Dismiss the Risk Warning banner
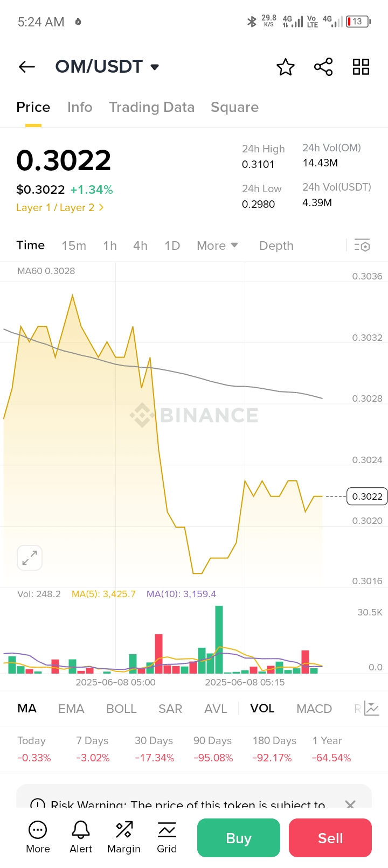Viewport: 388px width, 868px height. pyautogui.click(x=350, y=804)
